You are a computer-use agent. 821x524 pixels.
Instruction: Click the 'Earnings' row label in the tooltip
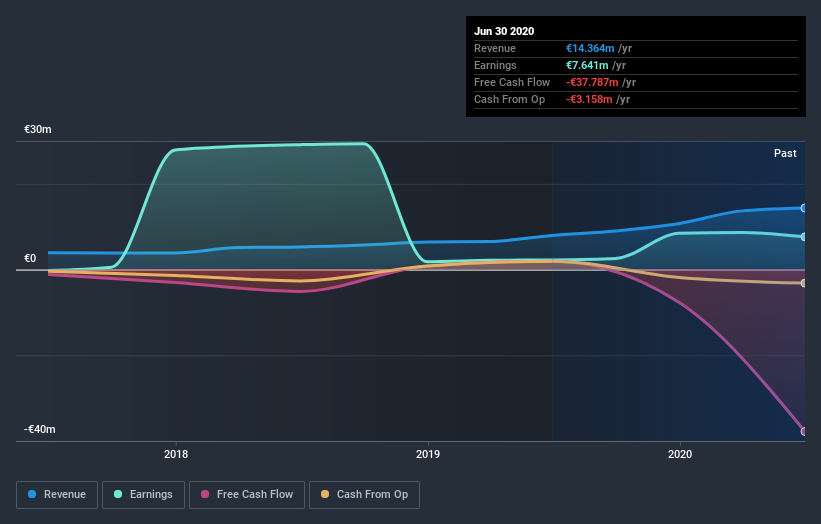[x=495, y=65]
